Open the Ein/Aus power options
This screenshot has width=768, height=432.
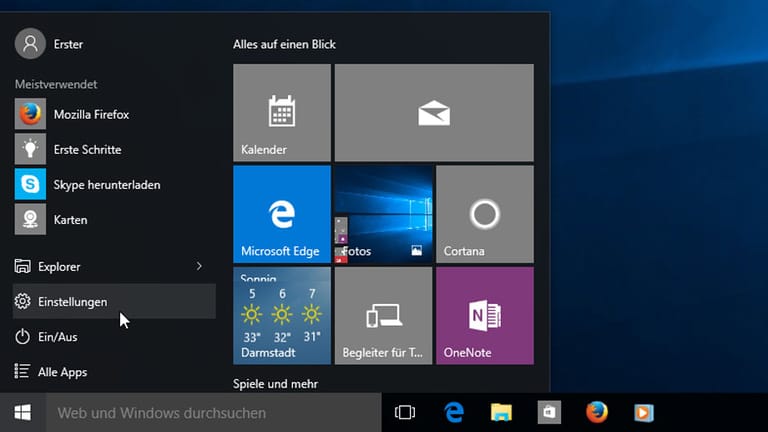coord(115,337)
